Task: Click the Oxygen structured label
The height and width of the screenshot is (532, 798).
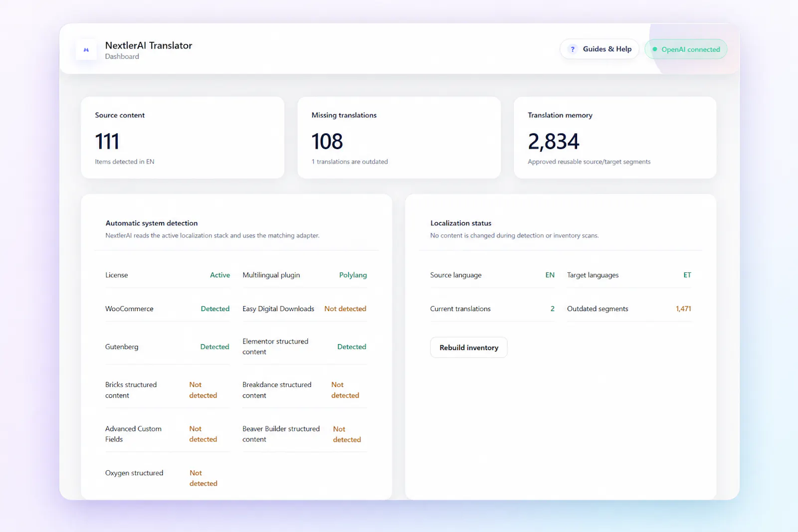Action: click(134, 473)
